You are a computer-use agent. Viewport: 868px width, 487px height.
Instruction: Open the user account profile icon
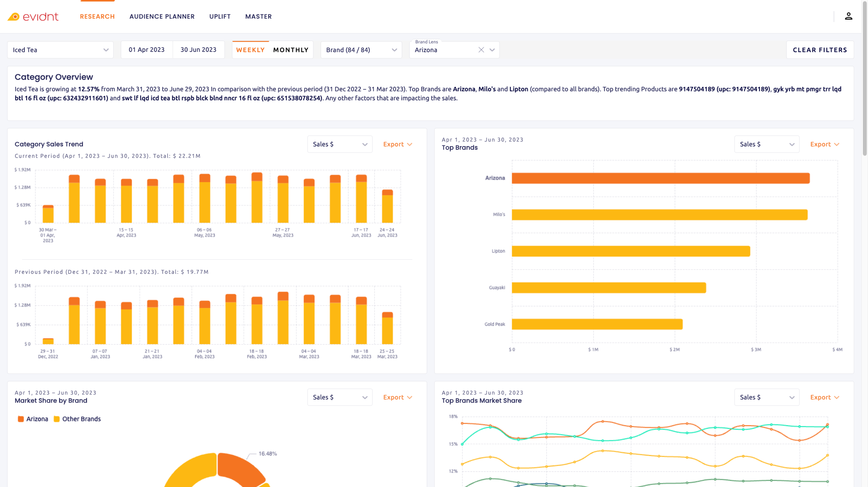(848, 16)
